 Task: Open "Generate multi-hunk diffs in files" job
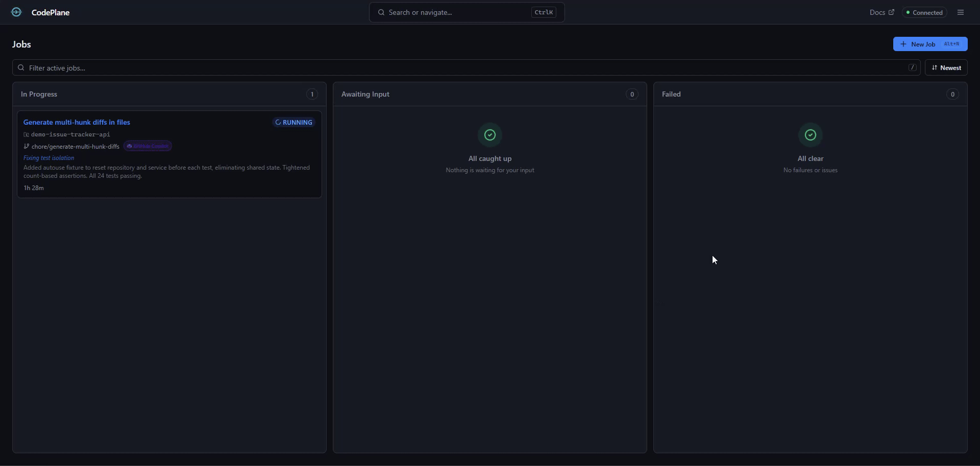[77, 123]
